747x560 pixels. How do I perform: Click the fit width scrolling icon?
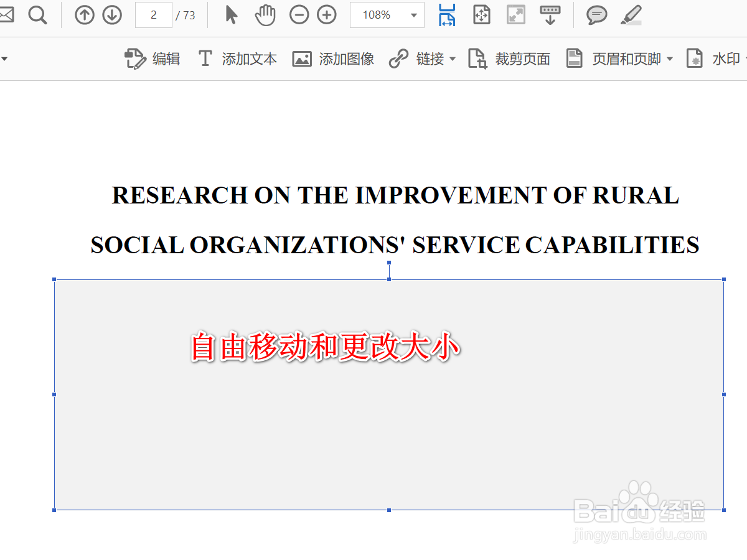447,15
